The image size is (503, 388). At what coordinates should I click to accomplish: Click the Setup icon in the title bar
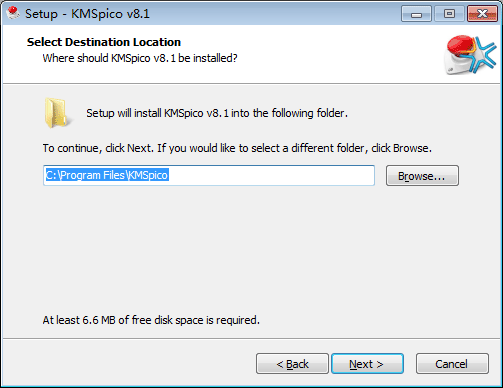pos(13,13)
